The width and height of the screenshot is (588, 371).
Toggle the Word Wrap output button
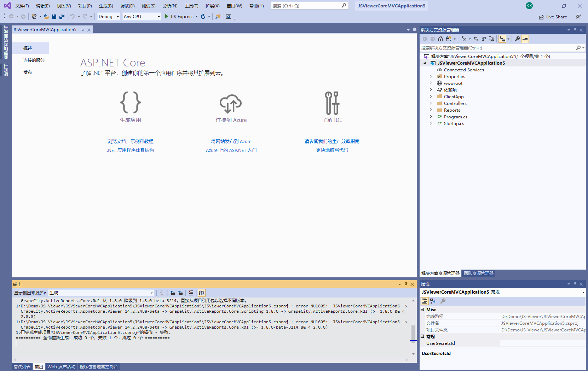tap(202, 293)
